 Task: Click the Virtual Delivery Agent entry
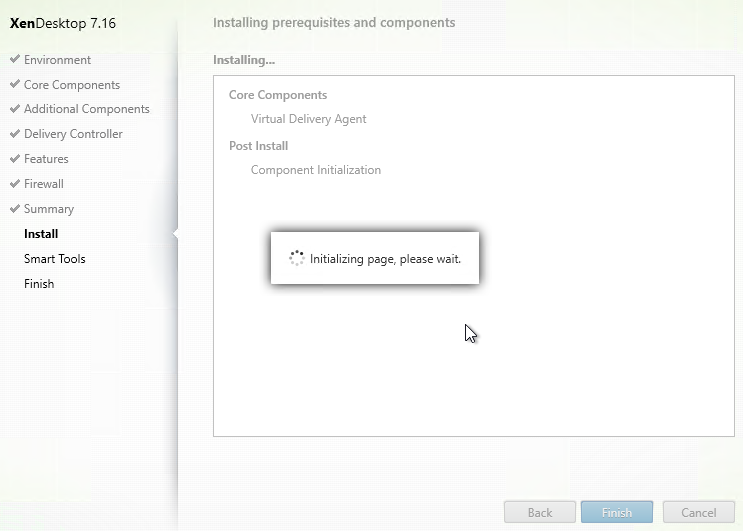tap(308, 119)
